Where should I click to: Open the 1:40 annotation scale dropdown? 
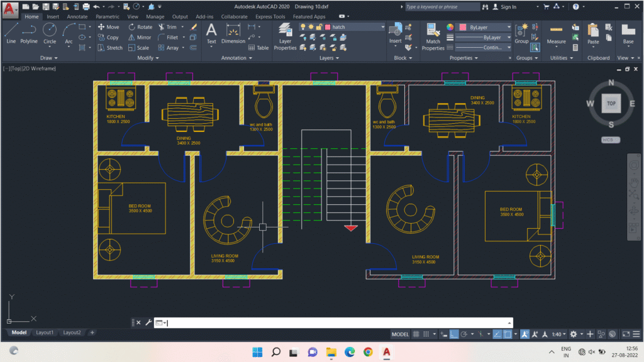558,334
